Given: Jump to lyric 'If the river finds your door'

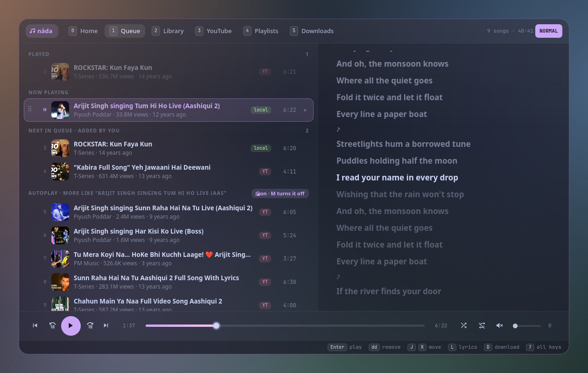Looking at the screenshot, I should [389, 291].
